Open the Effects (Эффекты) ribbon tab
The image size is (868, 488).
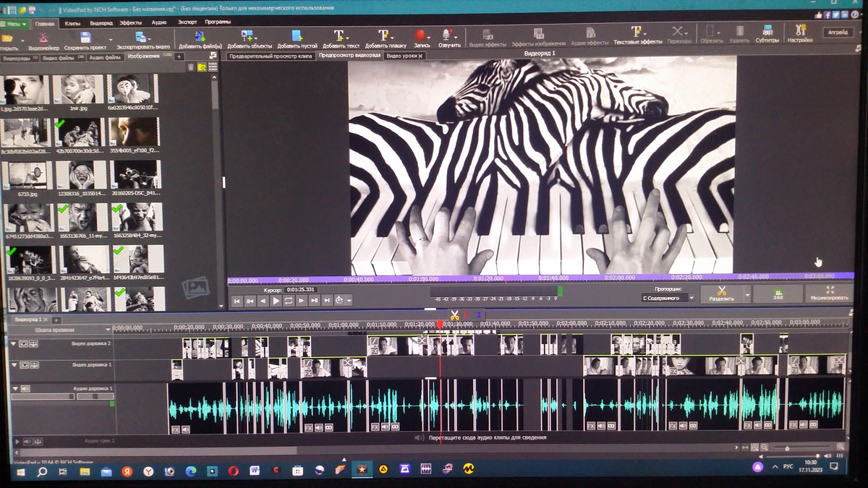coord(130,23)
